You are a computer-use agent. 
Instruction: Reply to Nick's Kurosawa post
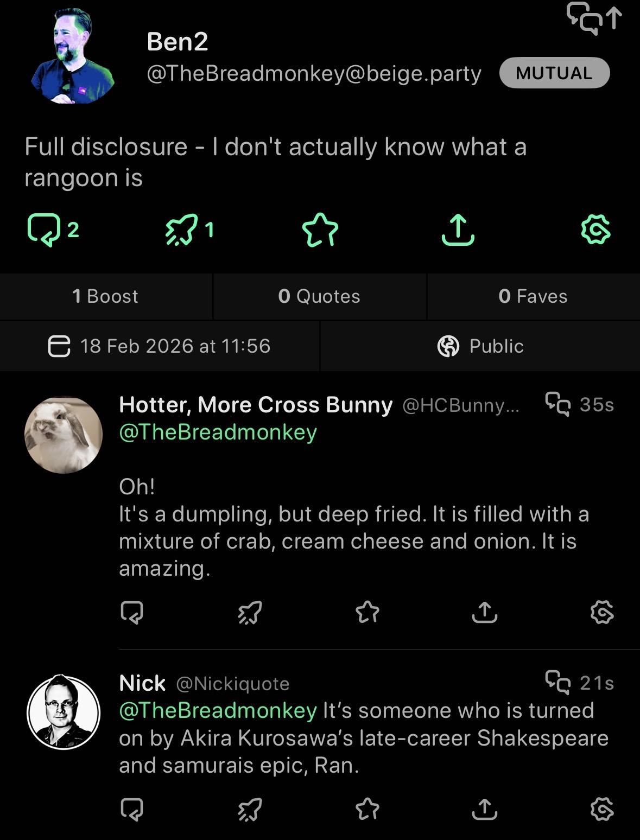click(131, 810)
